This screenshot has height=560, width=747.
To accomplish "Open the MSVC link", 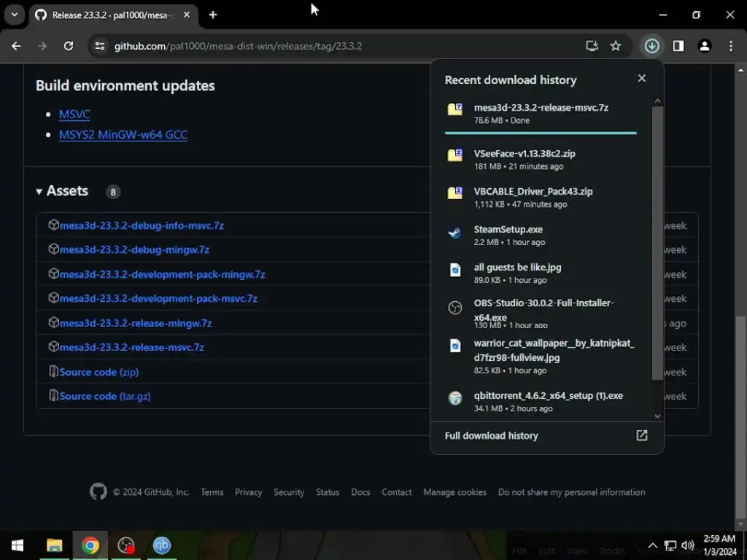I will [74, 114].
